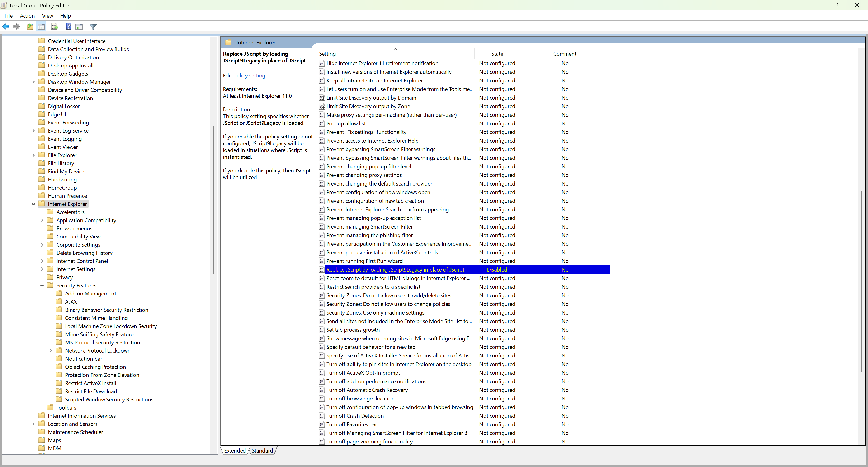Toggle the Show/Hide Console Tree icon

pyautogui.click(x=41, y=26)
